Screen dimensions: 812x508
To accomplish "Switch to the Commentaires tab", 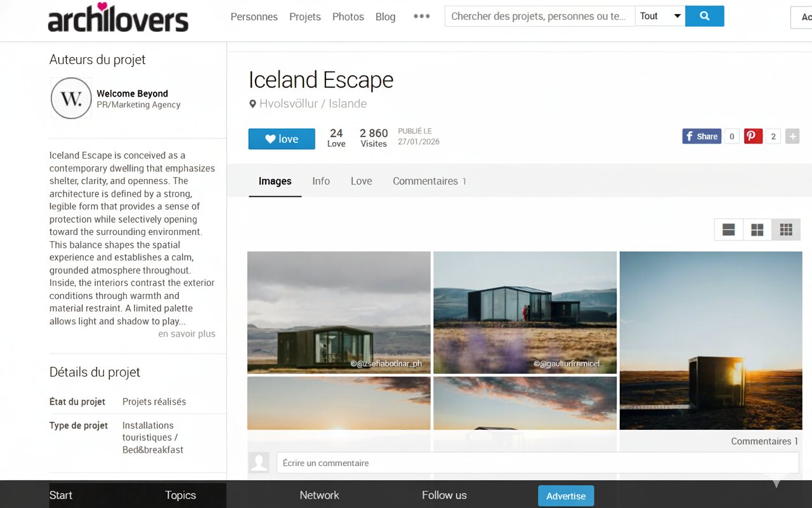I will 429,181.
